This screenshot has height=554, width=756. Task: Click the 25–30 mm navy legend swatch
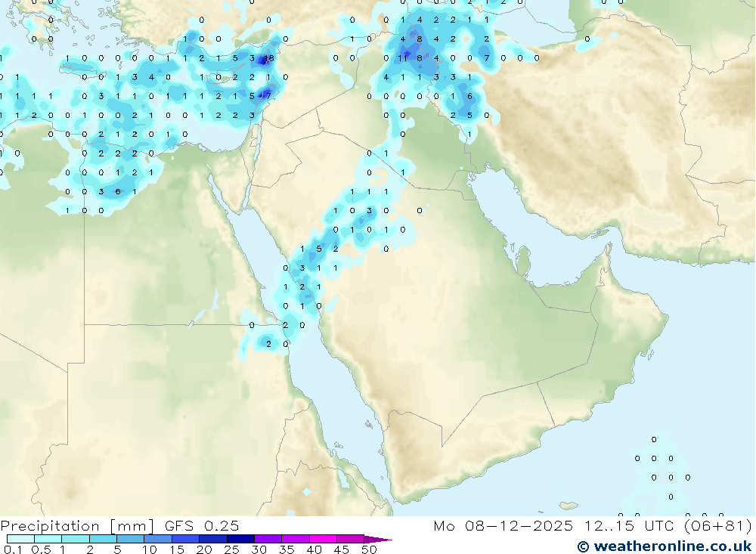click(240, 539)
